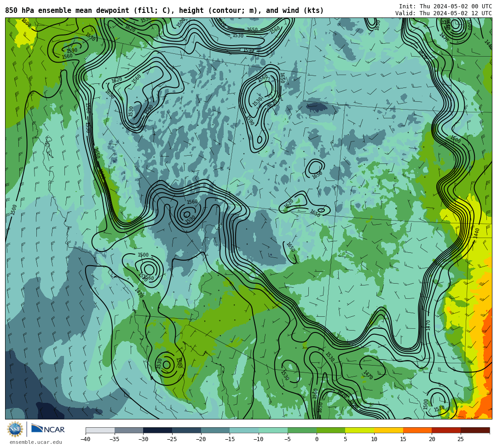Pick the mint -10 to -5 colorbar segment
The width and height of the screenshot is (497, 448).
pyautogui.click(x=273, y=430)
